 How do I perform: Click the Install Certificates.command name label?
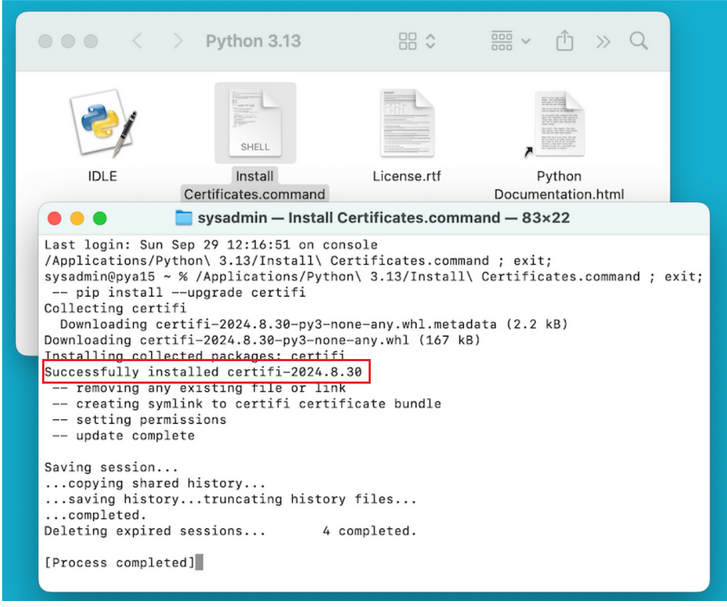pos(255,185)
